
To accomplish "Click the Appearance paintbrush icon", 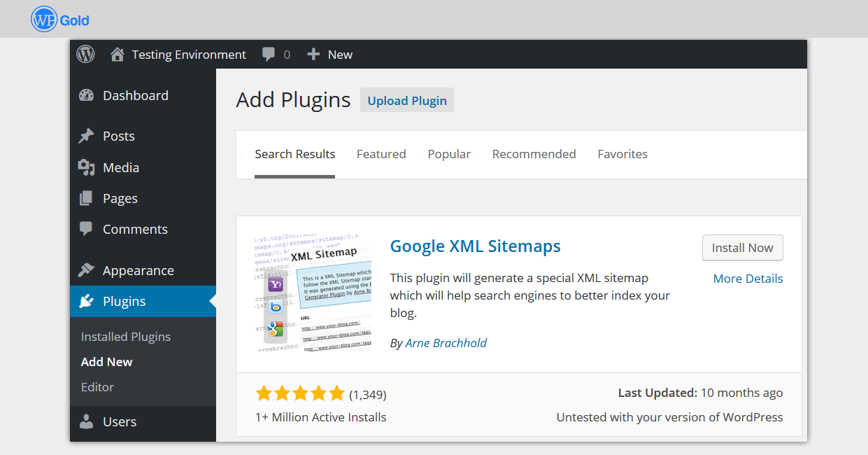I will coord(86,270).
